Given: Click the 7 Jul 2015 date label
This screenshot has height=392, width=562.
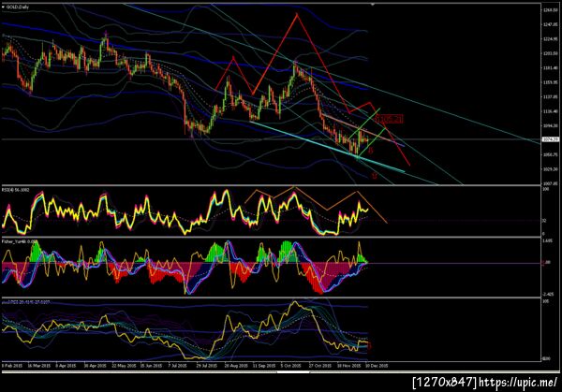Looking at the screenshot, I should pos(178,366).
